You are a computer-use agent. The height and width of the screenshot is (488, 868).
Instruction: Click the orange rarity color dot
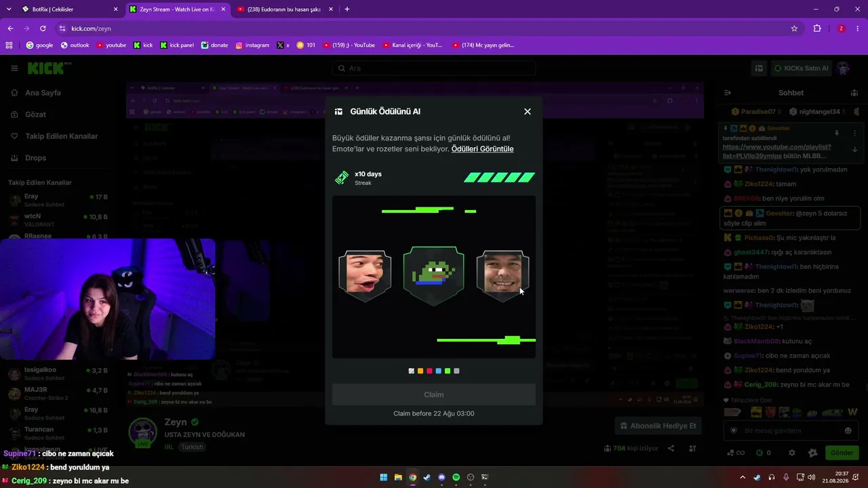(x=420, y=371)
